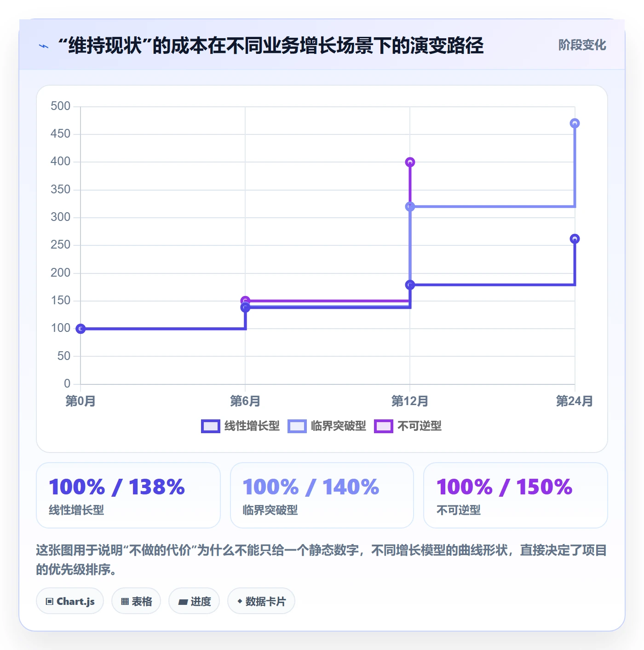This screenshot has height=650, width=644.
Task: Click the lightning bolt icon beside the title
Action: (44, 46)
